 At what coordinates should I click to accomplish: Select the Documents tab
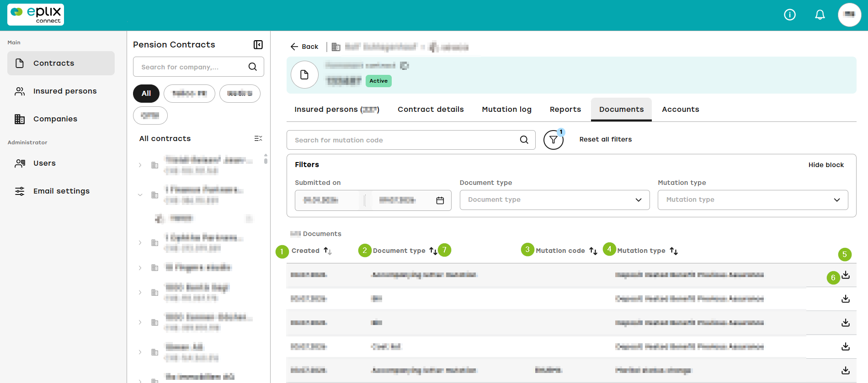[x=621, y=110]
